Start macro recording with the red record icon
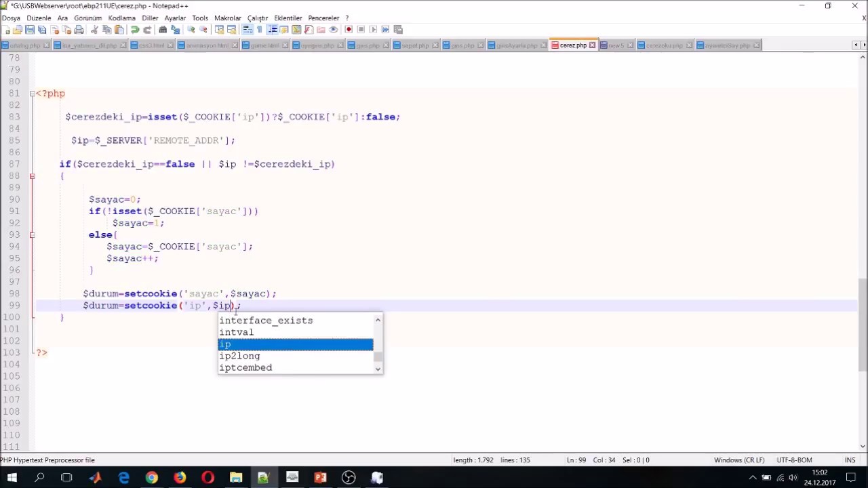Viewport: 868px width, 488px height. click(349, 30)
